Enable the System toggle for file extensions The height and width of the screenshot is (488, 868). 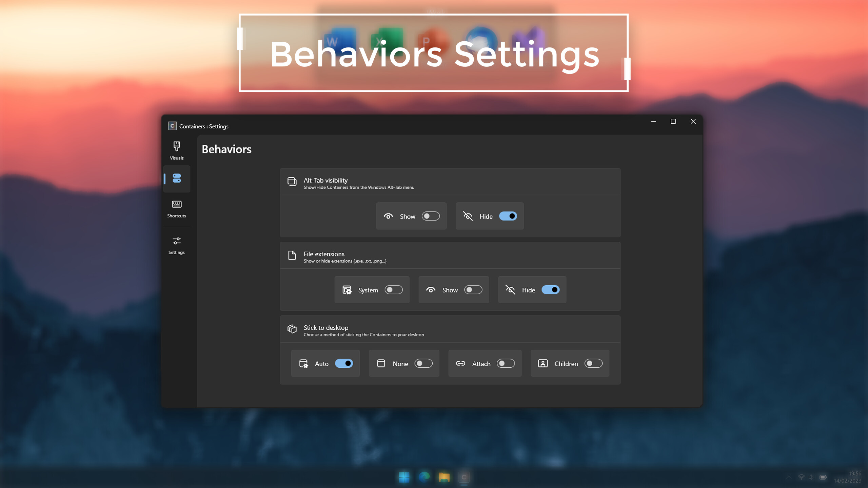click(x=394, y=290)
